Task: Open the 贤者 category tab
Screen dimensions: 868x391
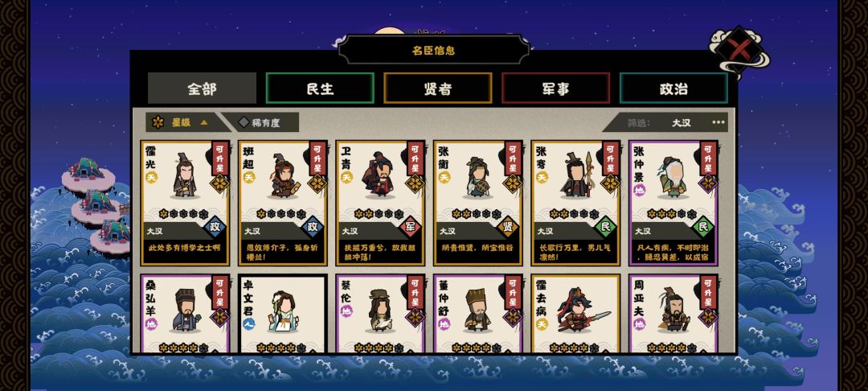Action: [438, 88]
